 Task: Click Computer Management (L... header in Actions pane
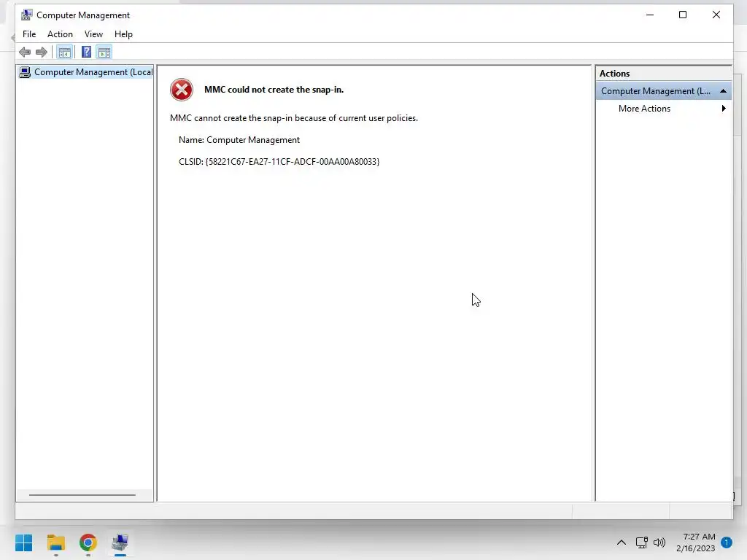point(663,91)
